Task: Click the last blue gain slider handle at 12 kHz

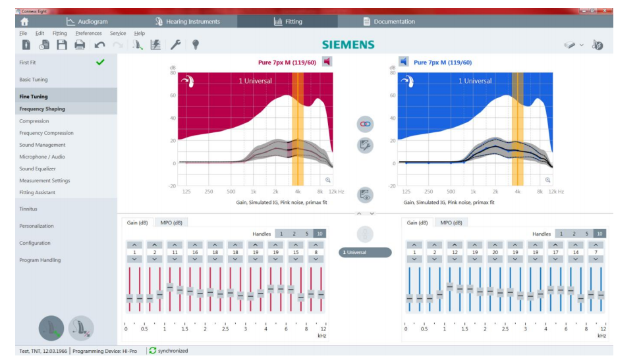Action: pyautogui.click(x=601, y=294)
